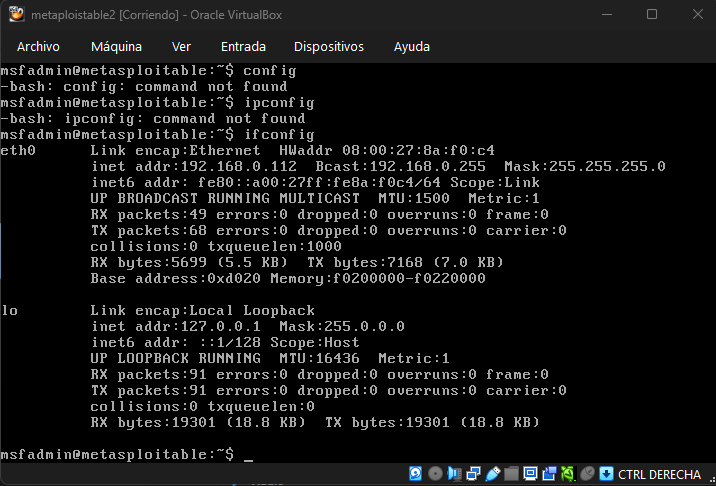Open the Ayuda menu
716x486 pixels.
pyautogui.click(x=412, y=47)
